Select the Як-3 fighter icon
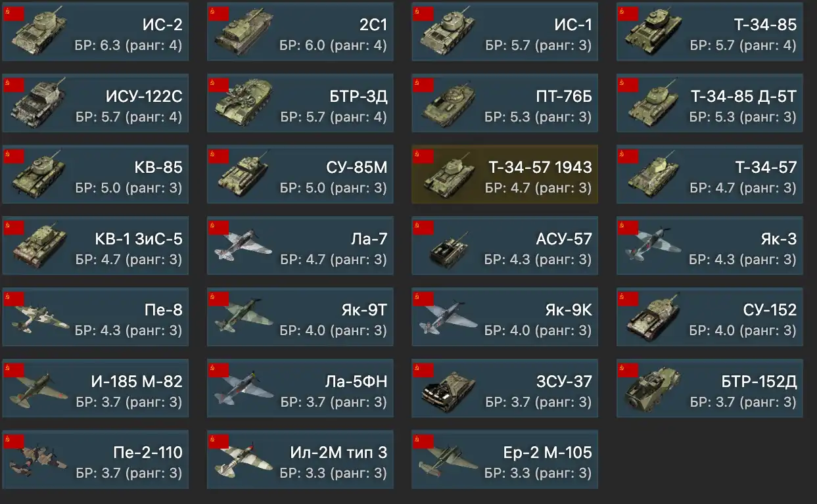The width and height of the screenshot is (817, 504). pyautogui.click(x=652, y=245)
